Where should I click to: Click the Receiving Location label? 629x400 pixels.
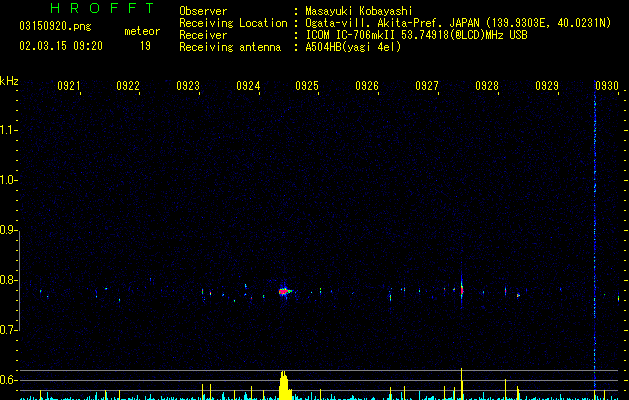(x=233, y=23)
